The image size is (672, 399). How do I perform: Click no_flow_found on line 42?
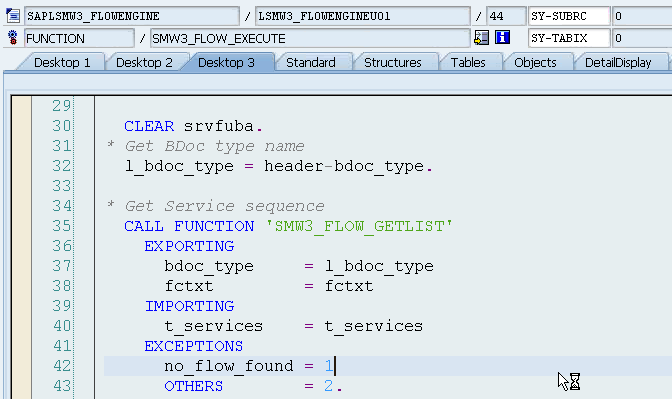point(229,366)
